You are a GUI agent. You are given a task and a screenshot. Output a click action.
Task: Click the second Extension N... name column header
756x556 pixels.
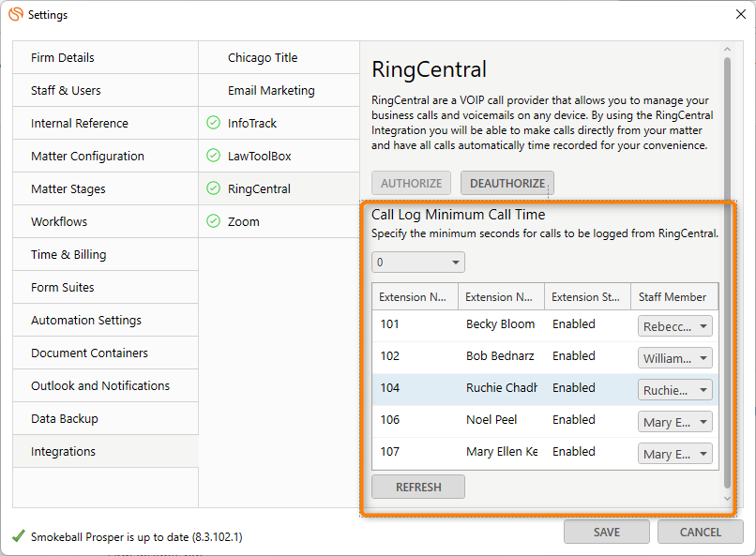[502, 297]
